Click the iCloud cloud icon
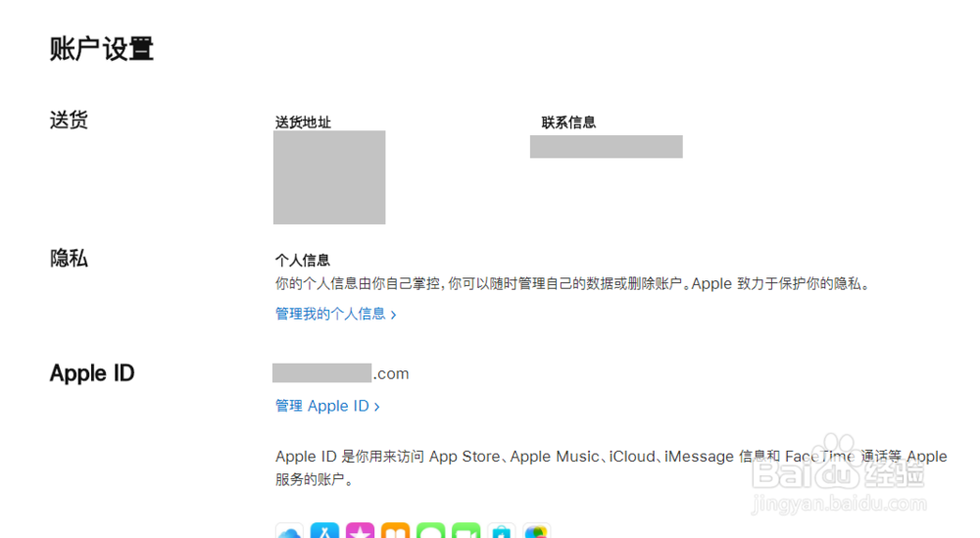The width and height of the screenshot is (980, 538). (x=289, y=530)
